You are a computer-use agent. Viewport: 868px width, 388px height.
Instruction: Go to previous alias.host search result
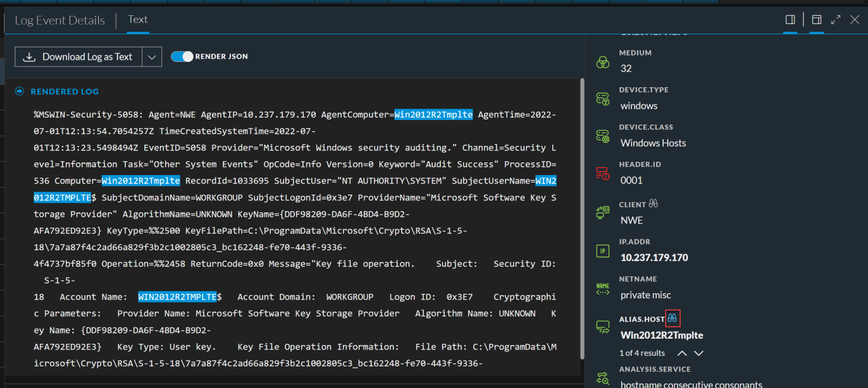[682, 353]
